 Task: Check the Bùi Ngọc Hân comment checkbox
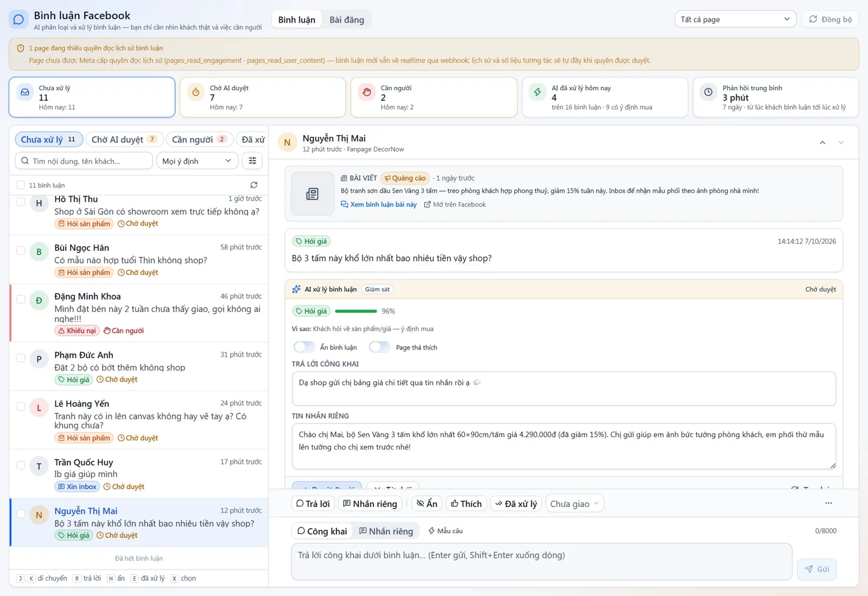21,251
